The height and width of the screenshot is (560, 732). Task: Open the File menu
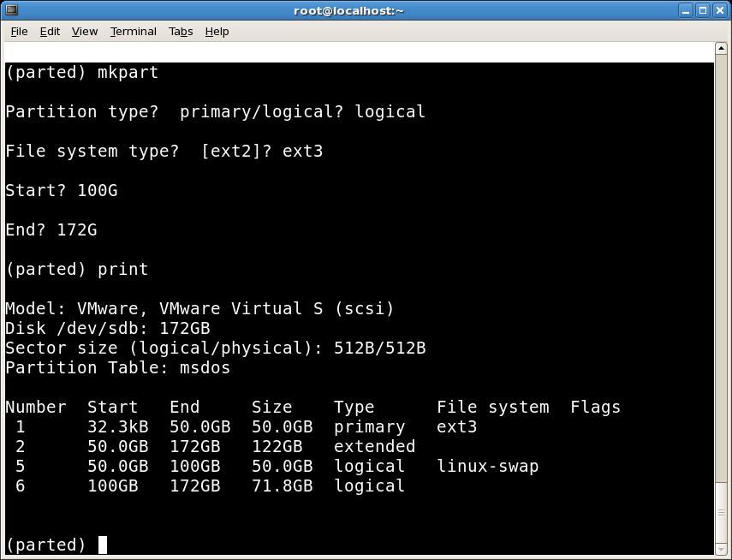point(19,31)
